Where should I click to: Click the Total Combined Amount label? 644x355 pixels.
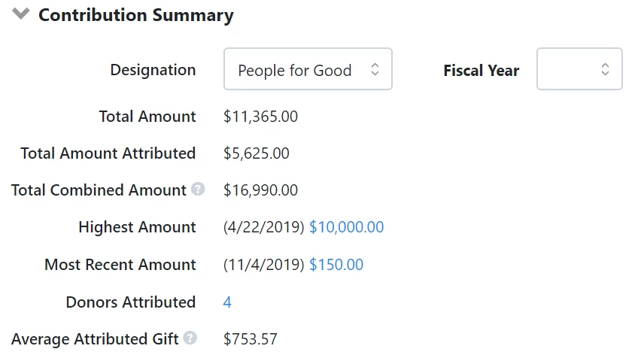pyautogui.click(x=99, y=190)
